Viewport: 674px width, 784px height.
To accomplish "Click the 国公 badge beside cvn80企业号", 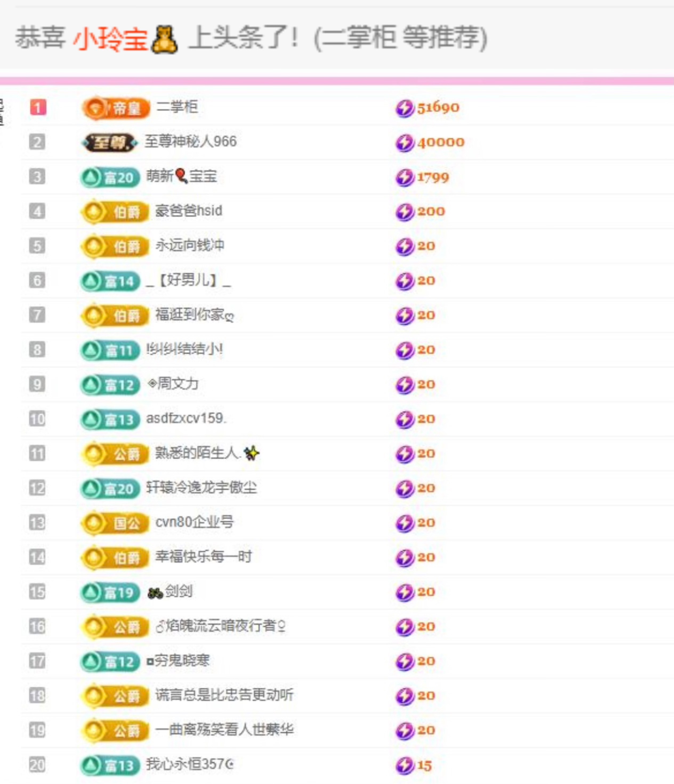I will [x=115, y=523].
